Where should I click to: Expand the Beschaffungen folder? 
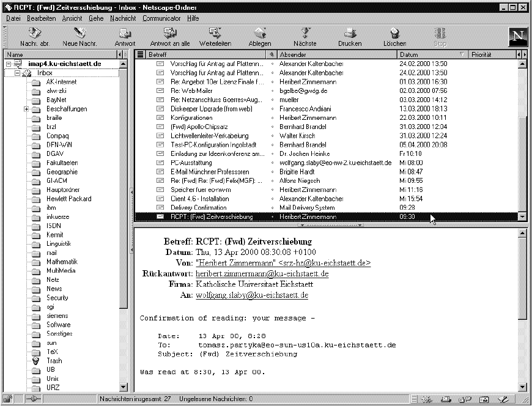(26, 109)
